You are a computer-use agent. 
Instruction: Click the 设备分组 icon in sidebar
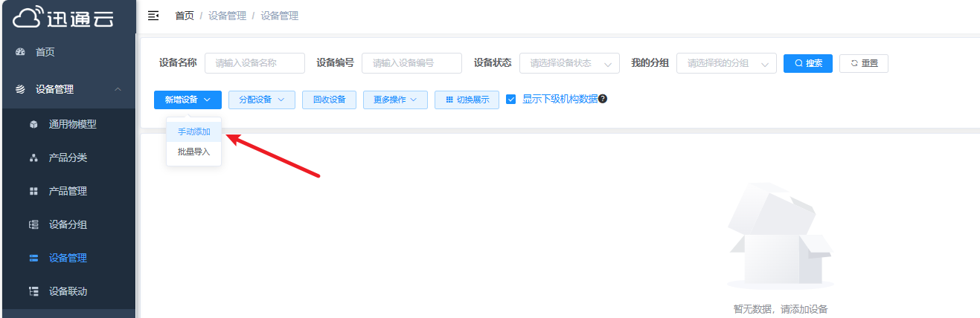pos(33,225)
